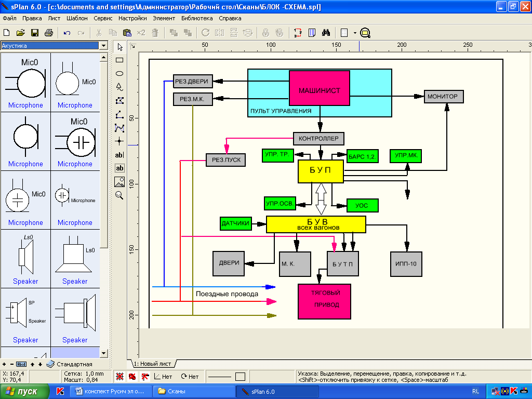The height and width of the screenshot is (399, 532).
Task: Toggle the angle snap Нет setting
Action: pyautogui.click(x=163, y=376)
